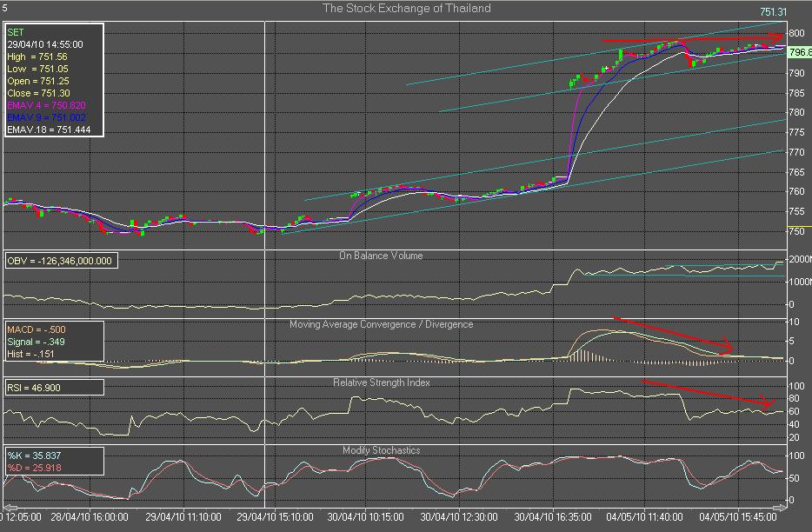Click the 2000M label on OBV axis

pos(800,259)
